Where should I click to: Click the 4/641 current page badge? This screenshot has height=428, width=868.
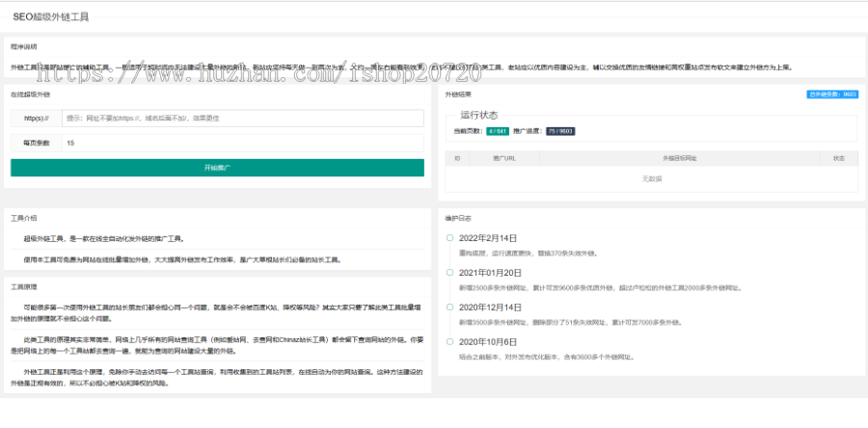point(497,131)
